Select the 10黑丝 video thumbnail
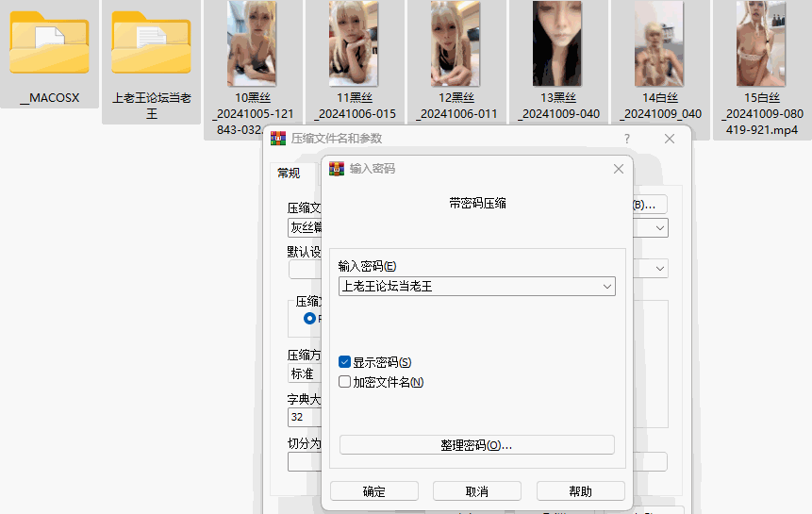Screen dimensions: 812x514 [x=252, y=43]
